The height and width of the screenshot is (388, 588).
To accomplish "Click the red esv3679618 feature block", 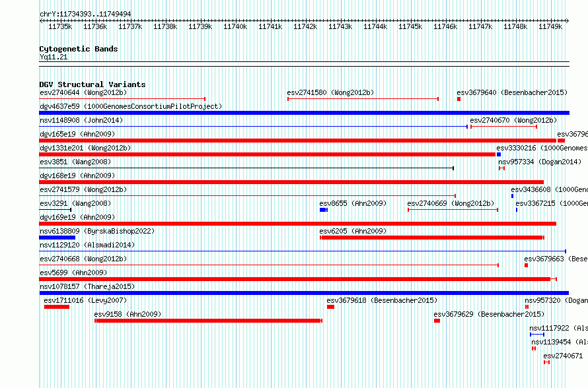I will (330, 307).
